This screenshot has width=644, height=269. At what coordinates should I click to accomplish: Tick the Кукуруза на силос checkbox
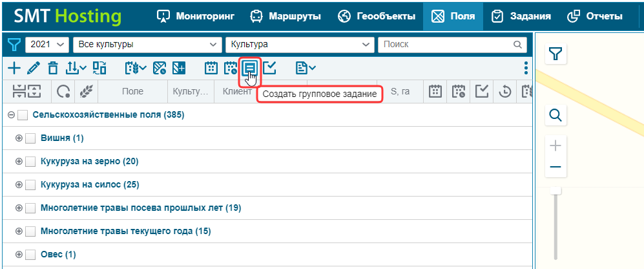(30, 185)
